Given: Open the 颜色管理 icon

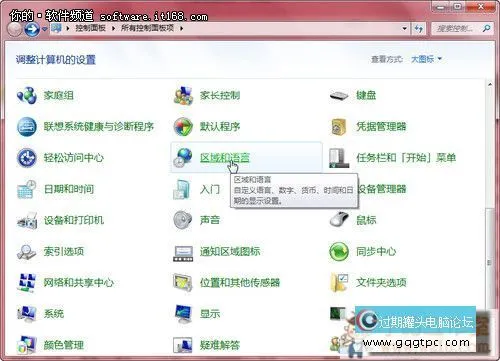Looking at the screenshot, I should [x=27, y=345].
